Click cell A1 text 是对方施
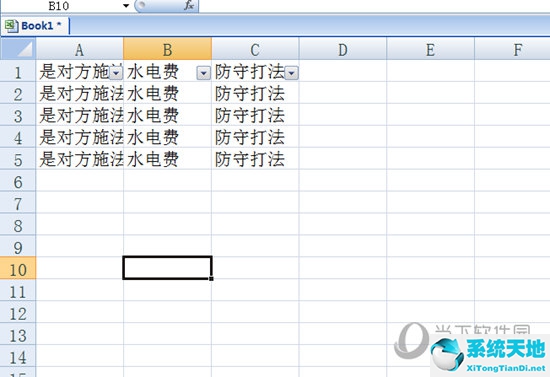 (74, 72)
